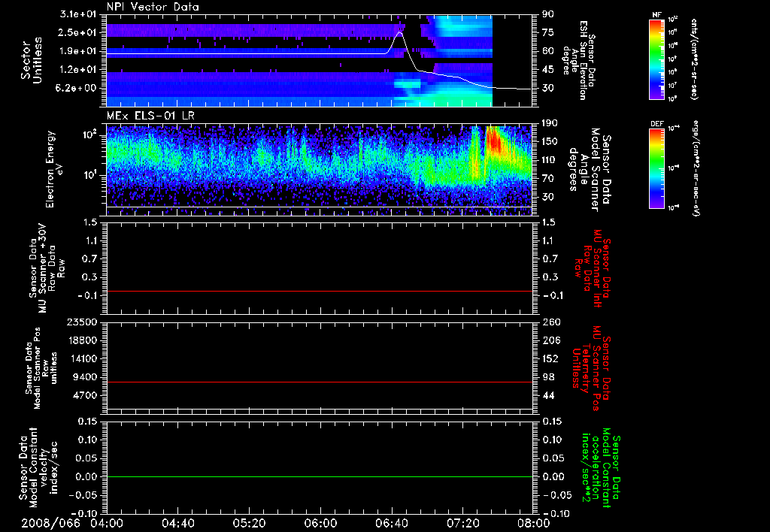770x532 pixels.
Task: Click the "45" sun elevation tick label
Action: point(548,70)
